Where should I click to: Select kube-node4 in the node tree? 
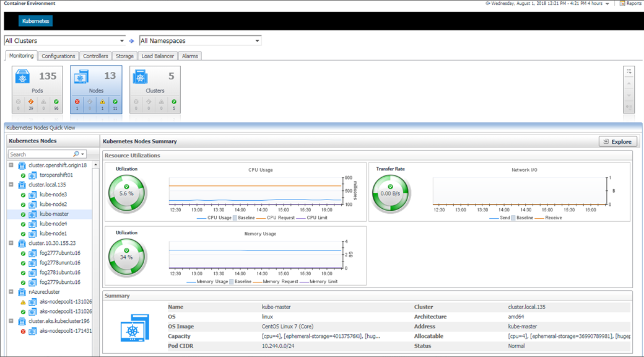tap(53, 224)
